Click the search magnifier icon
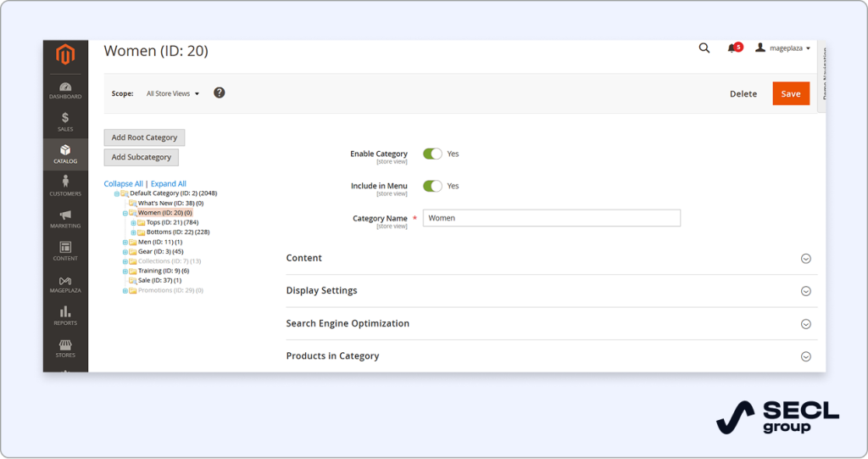868x459 pixels. click(704, 48)
